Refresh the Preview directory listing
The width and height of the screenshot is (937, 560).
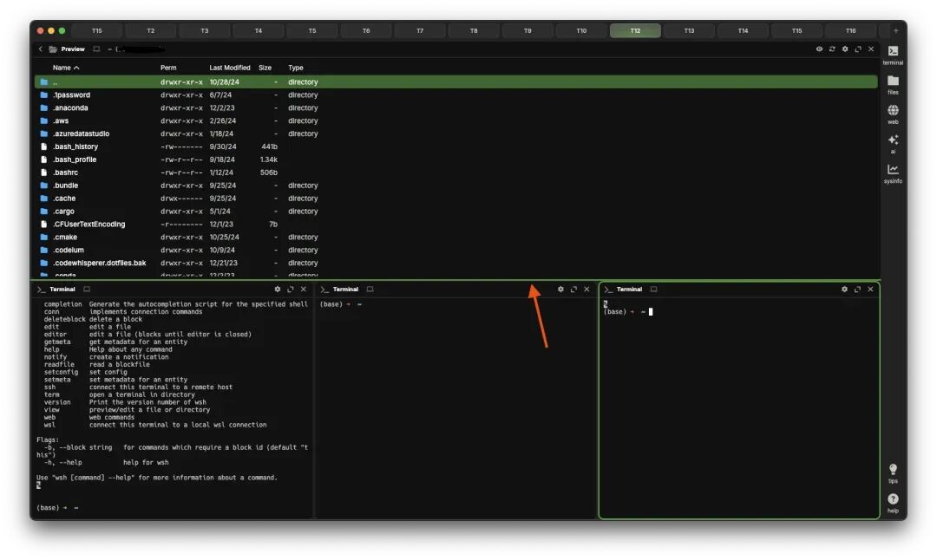click(x=831, y=49)
